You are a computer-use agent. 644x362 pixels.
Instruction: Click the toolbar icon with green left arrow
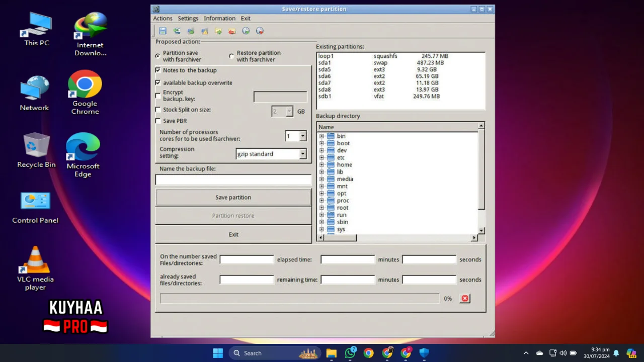pyautogui.click(x=177, y=31)
